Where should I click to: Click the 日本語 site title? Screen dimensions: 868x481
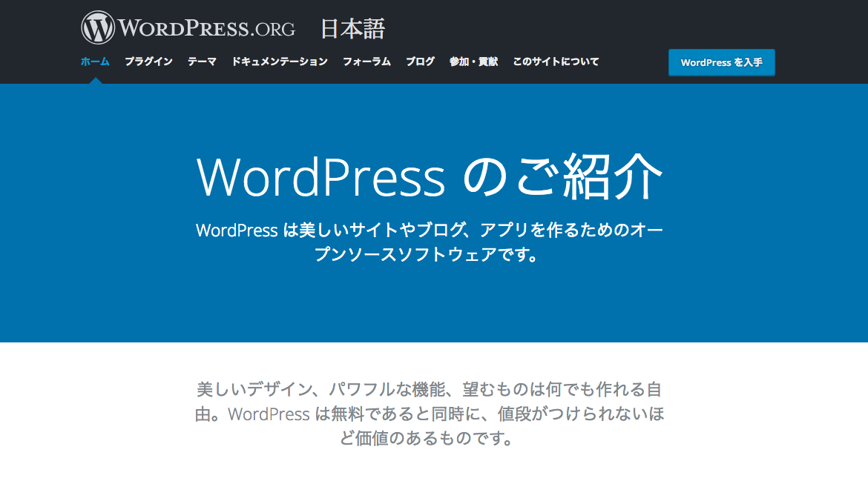(352, 29)
